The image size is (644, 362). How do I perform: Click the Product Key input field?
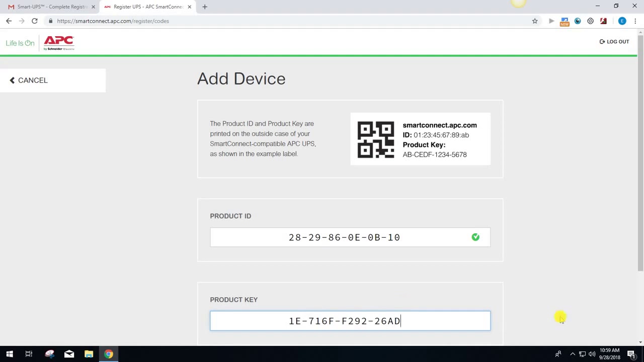click(350, 321)
